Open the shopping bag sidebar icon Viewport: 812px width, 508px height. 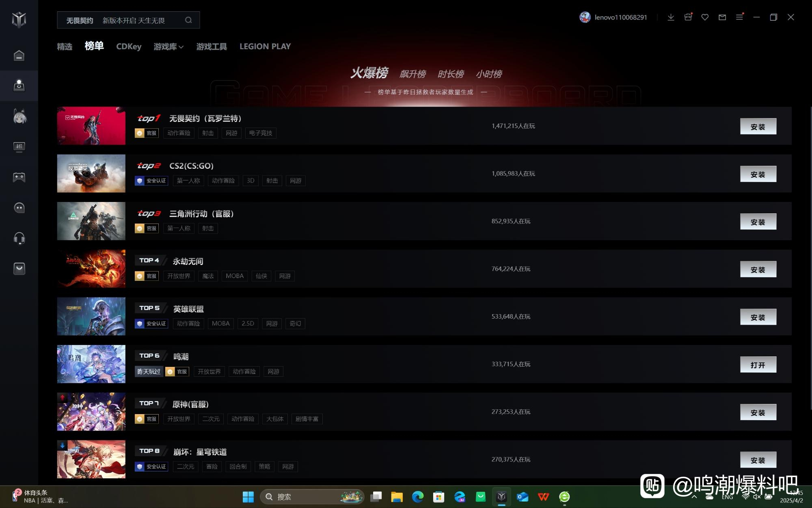pos(19,269)
